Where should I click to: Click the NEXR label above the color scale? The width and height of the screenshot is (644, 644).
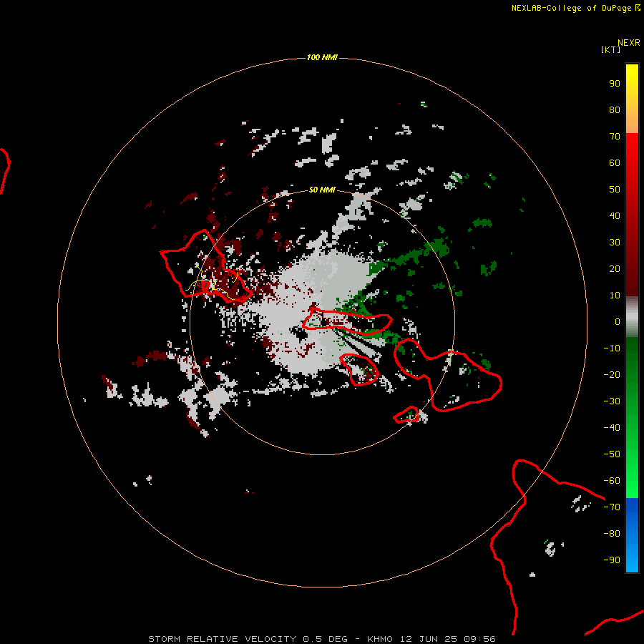click(629, 43)
